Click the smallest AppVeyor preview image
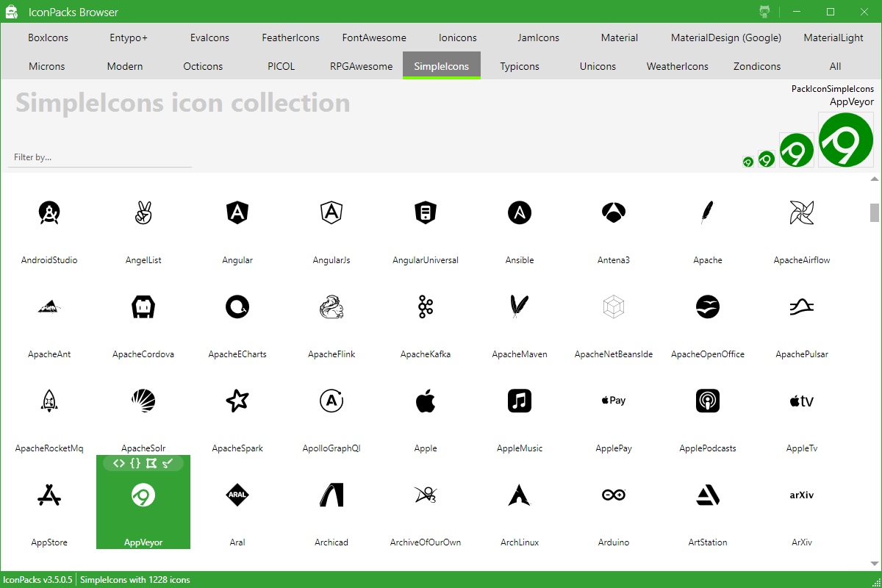The height and width of the screenshot is (588, 882). (x=747, y=162)
